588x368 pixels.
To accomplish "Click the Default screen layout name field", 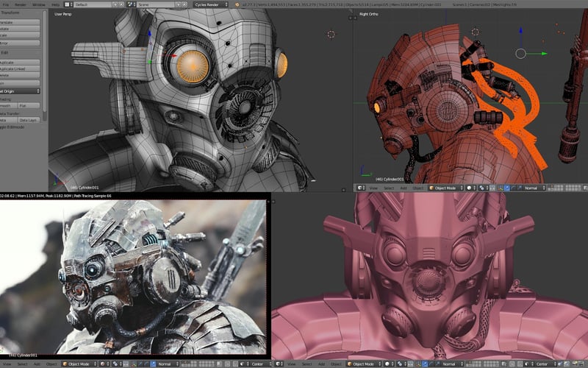I will click(93, 4).
